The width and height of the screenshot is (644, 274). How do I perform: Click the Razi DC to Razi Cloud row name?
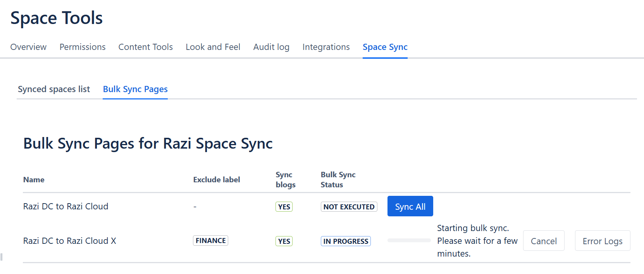66,206
